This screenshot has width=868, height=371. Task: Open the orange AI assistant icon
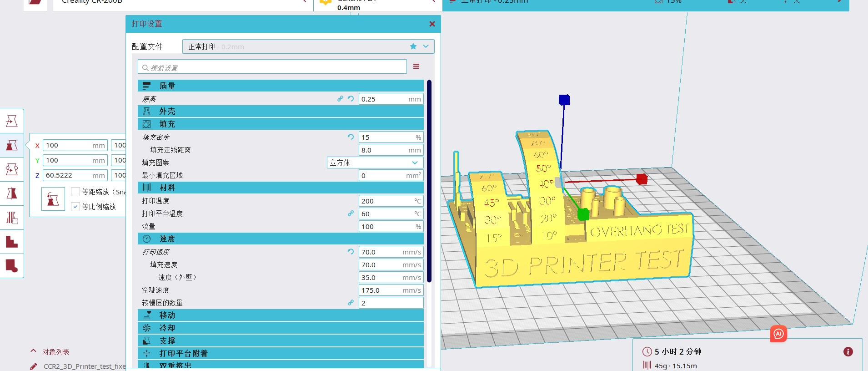pos(778,334)
